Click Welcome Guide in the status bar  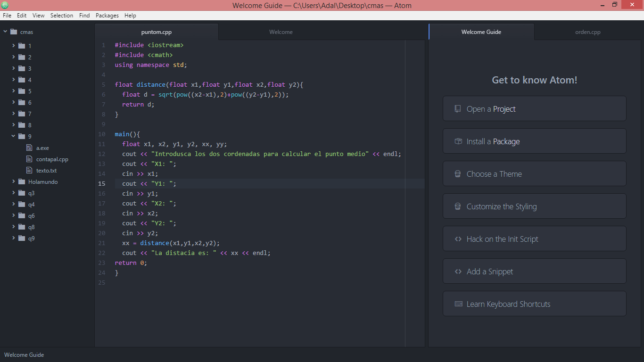pos(24,355)
